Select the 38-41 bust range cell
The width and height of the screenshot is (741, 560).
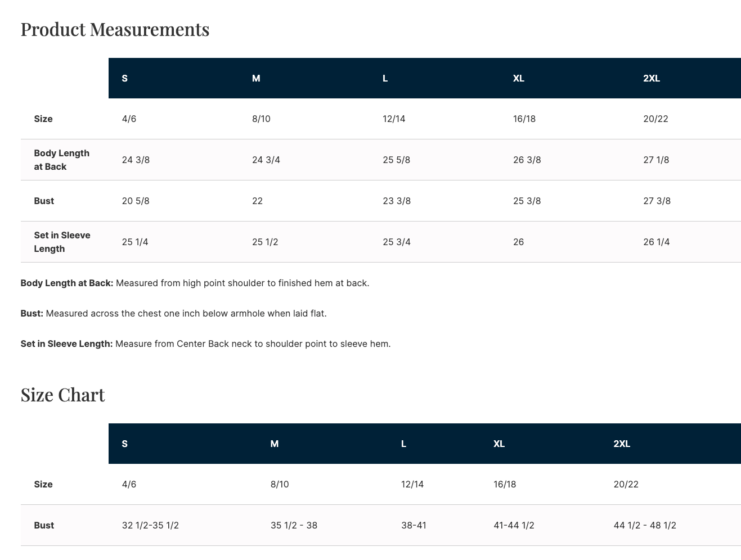[x=414, y=525]
